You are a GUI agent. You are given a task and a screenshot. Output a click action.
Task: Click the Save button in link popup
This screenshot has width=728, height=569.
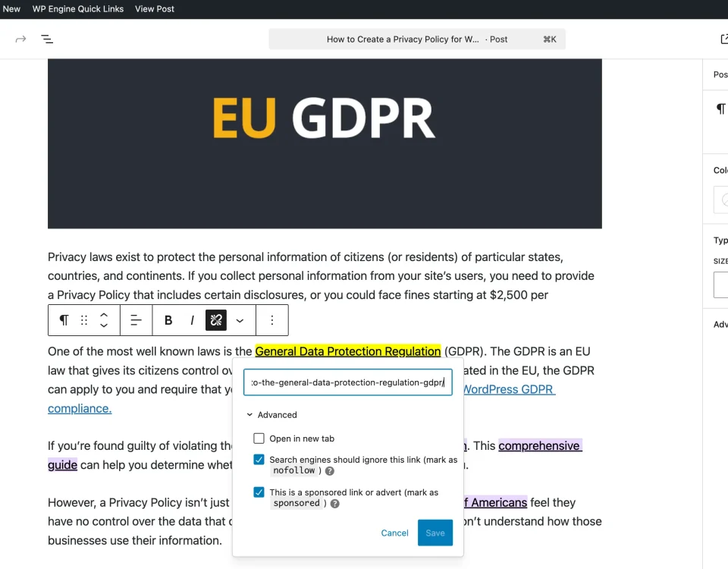(435, 533)
